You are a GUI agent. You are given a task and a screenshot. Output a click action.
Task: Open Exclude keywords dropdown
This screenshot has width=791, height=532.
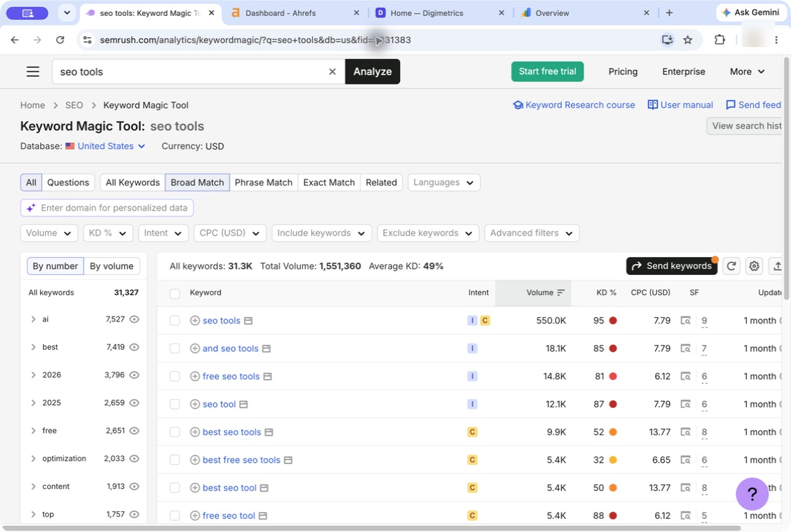pyautogui.click(x=428, y=233)
